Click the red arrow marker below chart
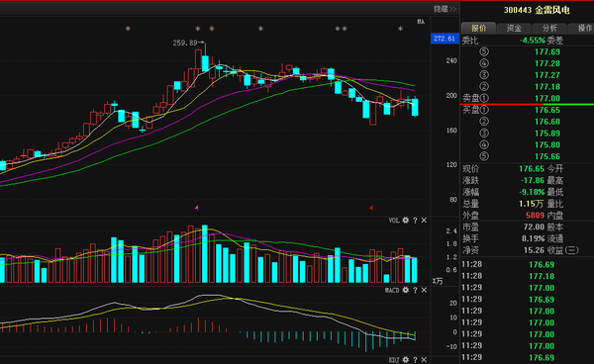This screenshot has width=594, height=364. pyautogui.click(x=371, y=208)
